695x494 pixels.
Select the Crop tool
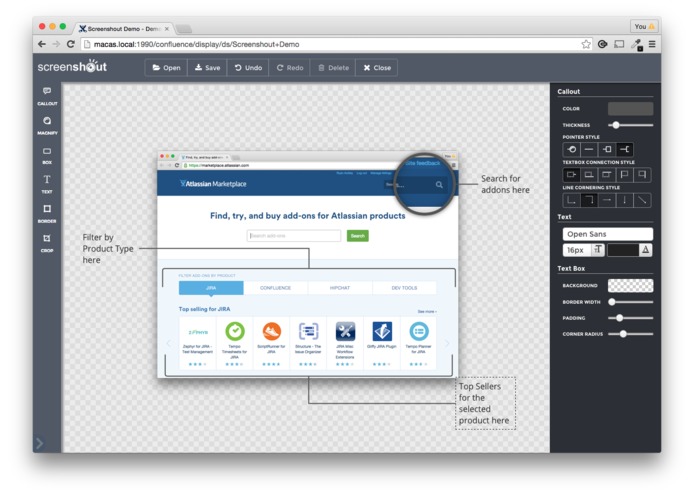pos(47,243)
